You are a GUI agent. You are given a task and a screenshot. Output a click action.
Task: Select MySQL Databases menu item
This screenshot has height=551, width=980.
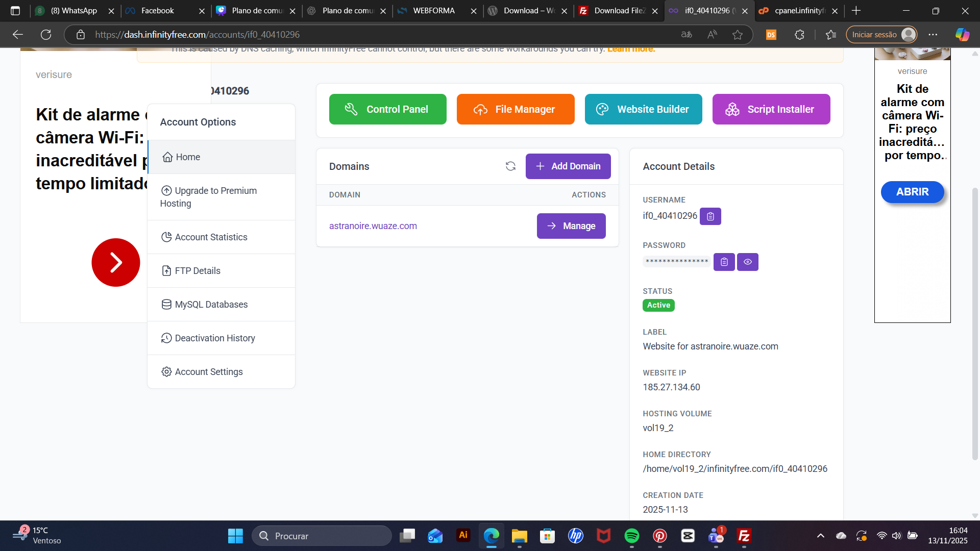[211, 305]
